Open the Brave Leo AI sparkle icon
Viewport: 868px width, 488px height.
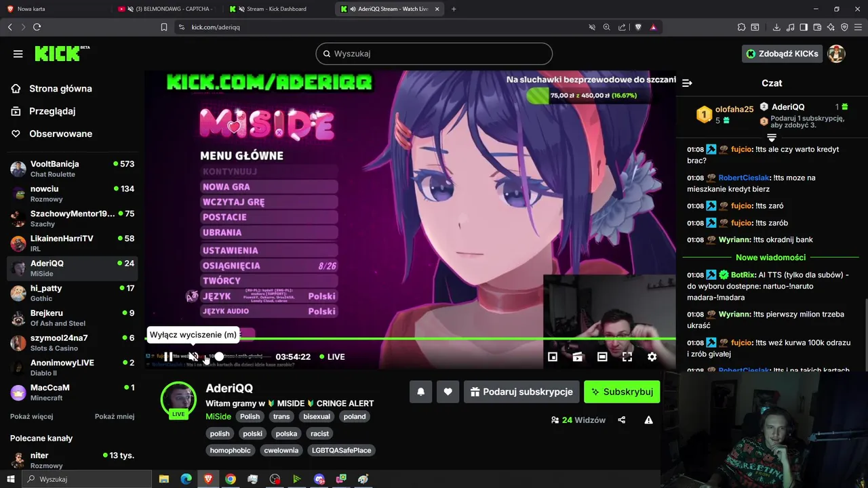[x=831, y=27]
